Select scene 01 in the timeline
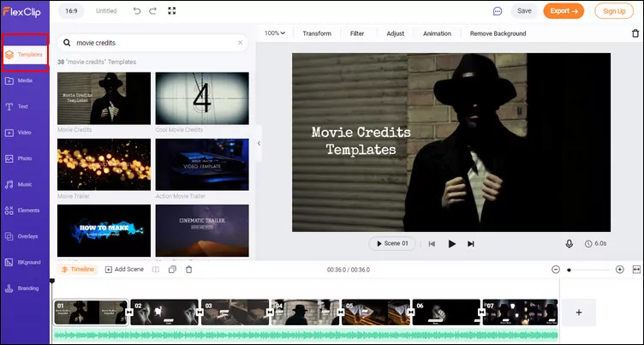 point(91,312)
